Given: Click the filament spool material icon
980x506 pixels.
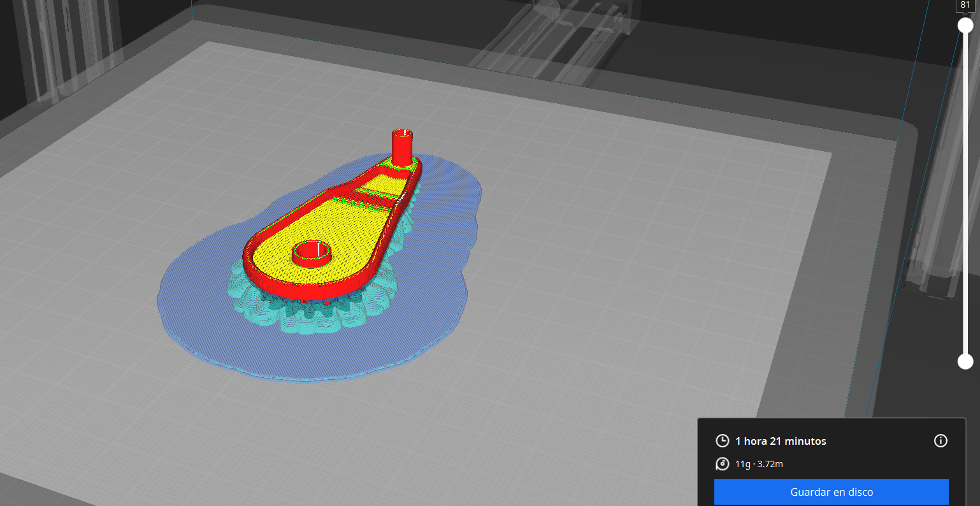Looking at the screenshot, I should [723, 464].
